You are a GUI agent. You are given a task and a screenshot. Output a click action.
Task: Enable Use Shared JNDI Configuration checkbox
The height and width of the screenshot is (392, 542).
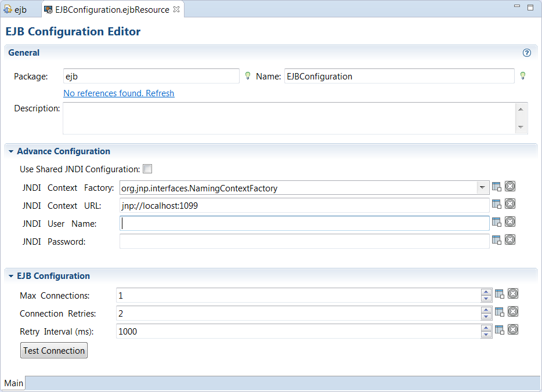click(x=147, y=169)
